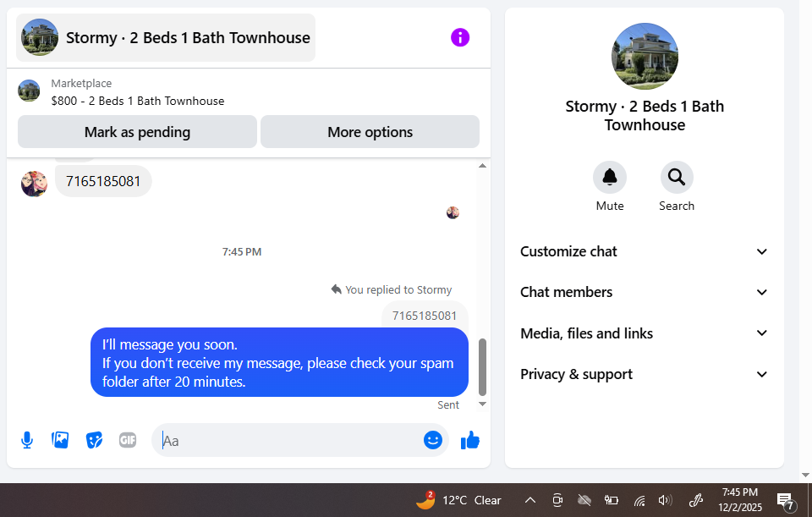
Task: Open volume speaker tray icon
Action: point(665,500)
